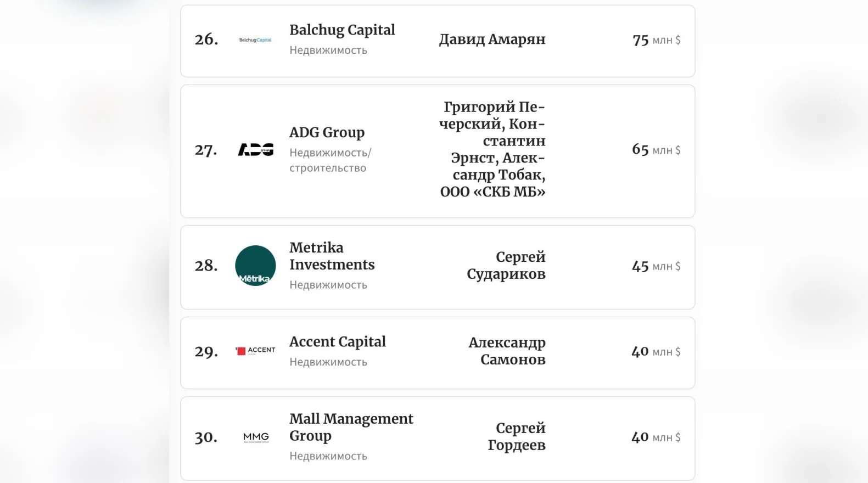Click the Недвижимость/строительство category label
868x483 pixels.
coord(330,160)
